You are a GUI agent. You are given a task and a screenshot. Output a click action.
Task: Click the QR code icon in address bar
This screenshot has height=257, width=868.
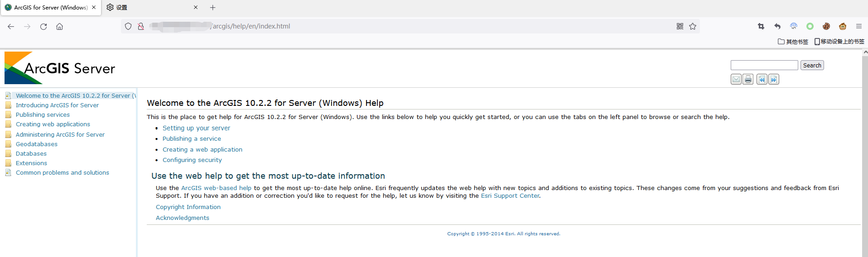pos(680,26)
